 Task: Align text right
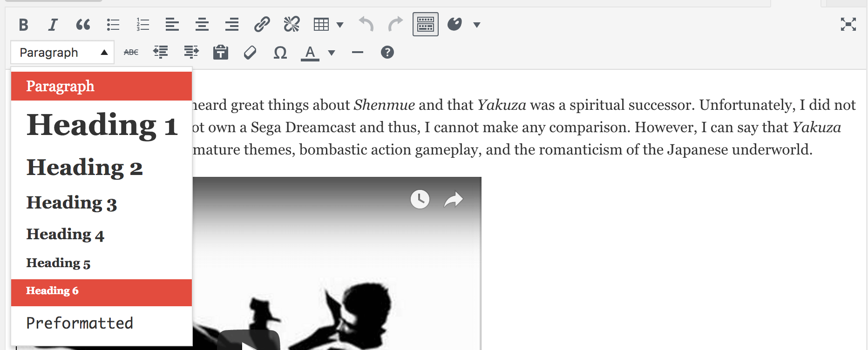tap(232, 24)
